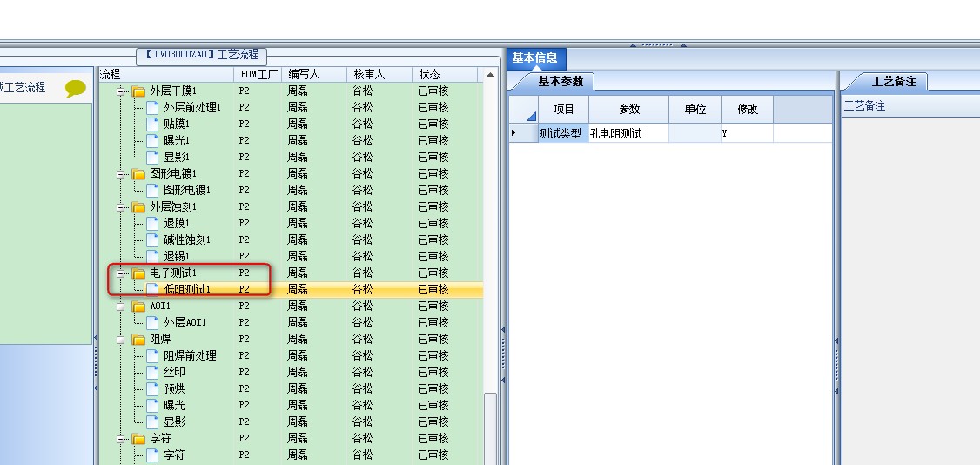Click the folder icon of 外层干膜1
This screenshot has height=465, width=980.
(x=138, y=91)
